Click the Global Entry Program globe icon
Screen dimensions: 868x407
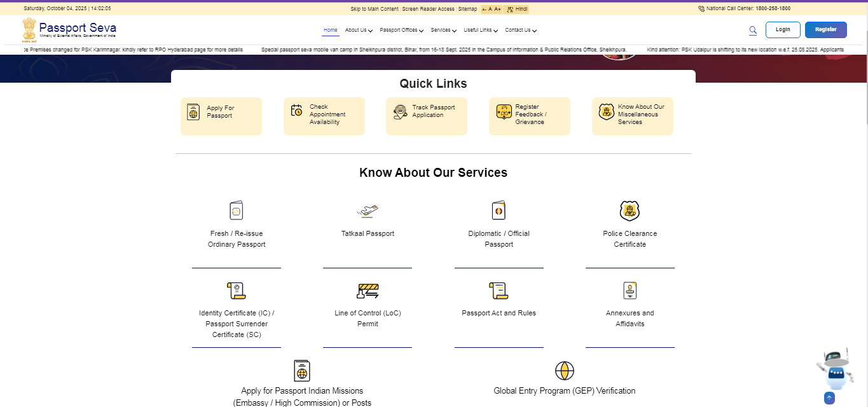(565, 370)
